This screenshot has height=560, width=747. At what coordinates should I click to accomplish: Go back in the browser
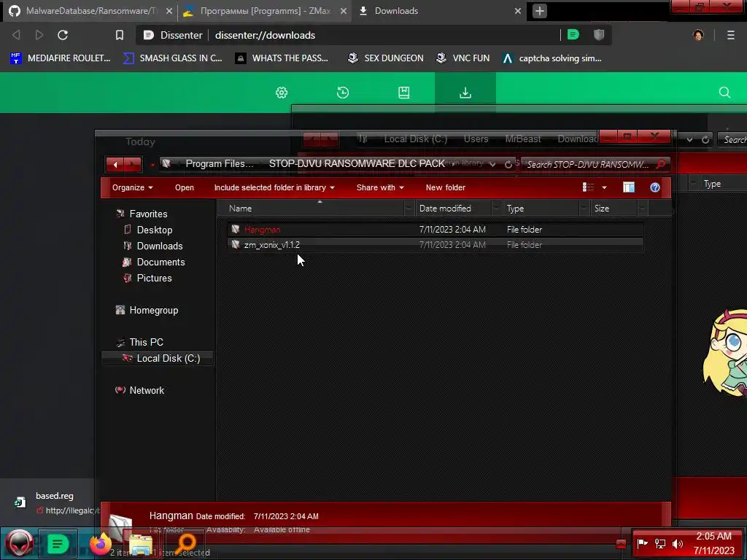tap(16, 35)
